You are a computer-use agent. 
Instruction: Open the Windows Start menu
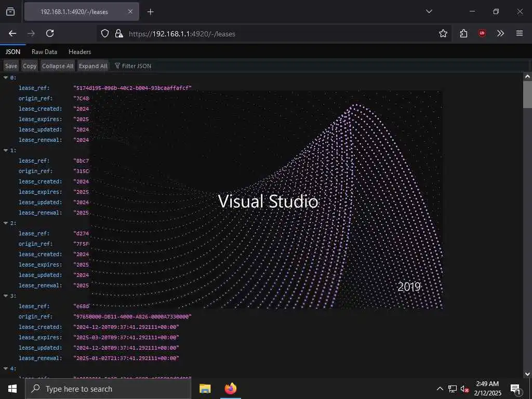pos(12,389)
